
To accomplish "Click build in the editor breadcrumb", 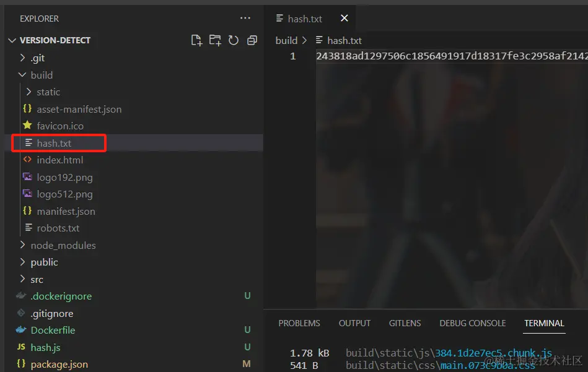I will point(286,40).
